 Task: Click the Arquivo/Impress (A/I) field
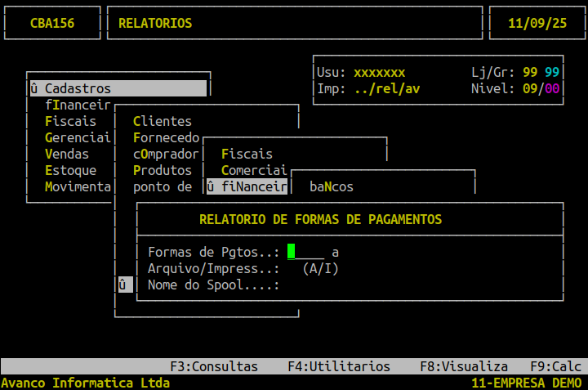[x=292, y=268]
